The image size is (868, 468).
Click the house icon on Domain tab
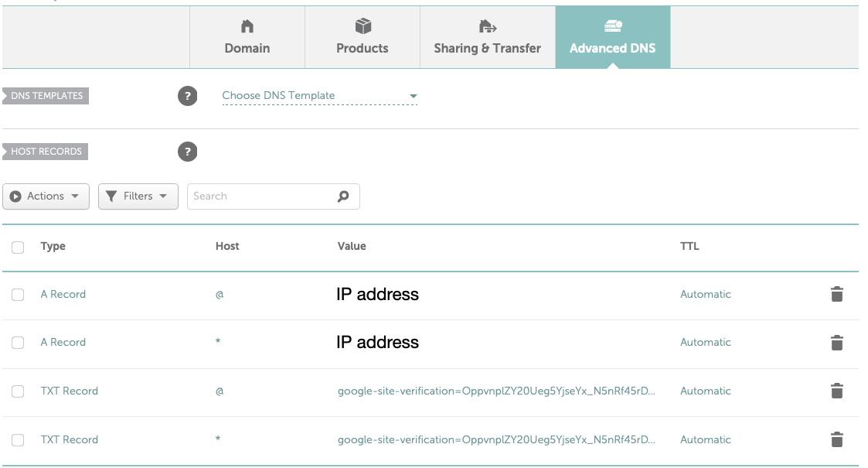[x=247, y=27]
